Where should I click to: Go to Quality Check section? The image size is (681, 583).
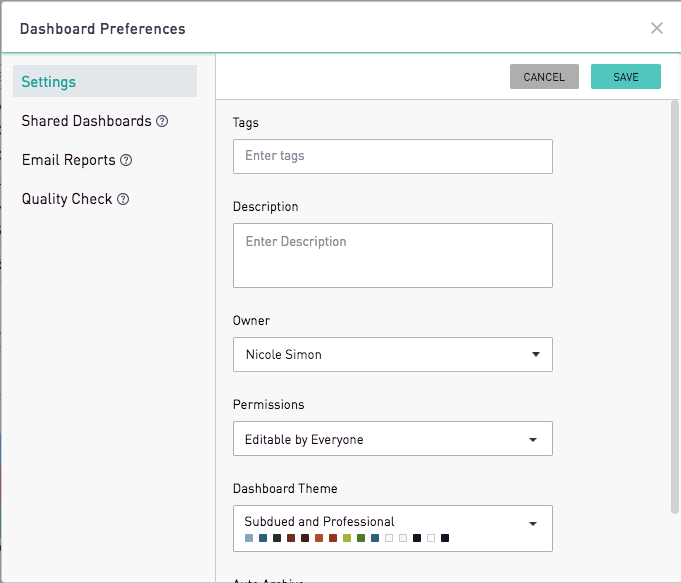coord(67,199)
